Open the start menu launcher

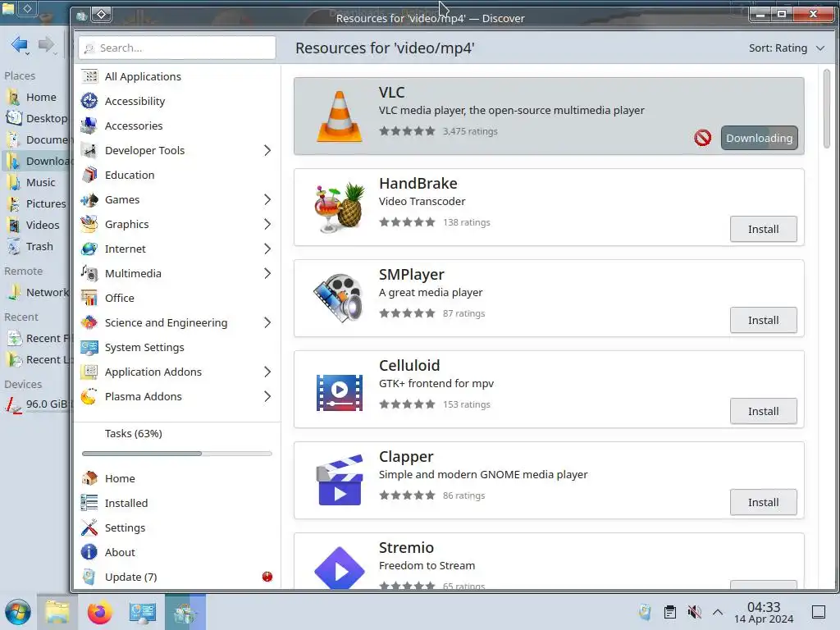(x=18, y=612)
